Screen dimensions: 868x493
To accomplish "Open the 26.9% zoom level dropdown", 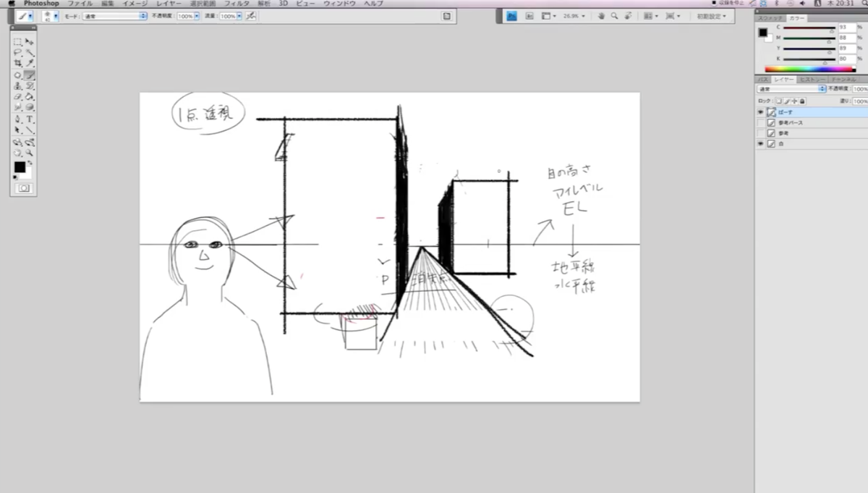I will pos(574,16).
